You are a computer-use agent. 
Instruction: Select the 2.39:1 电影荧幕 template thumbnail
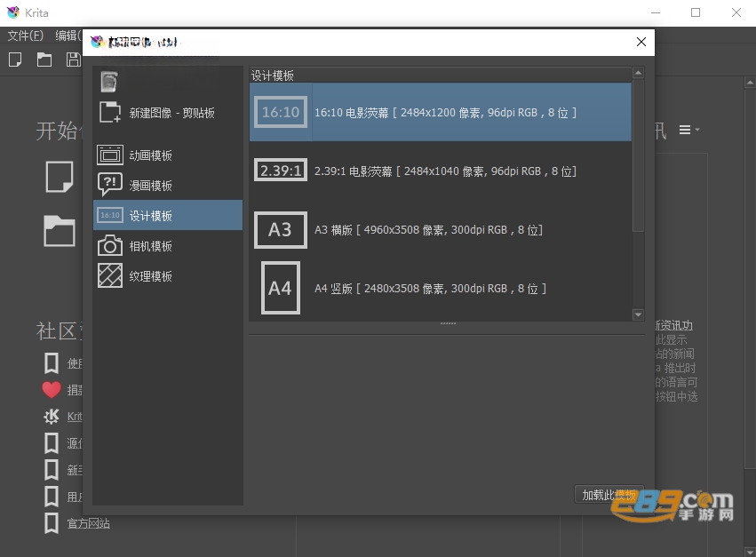click(281, 171)
